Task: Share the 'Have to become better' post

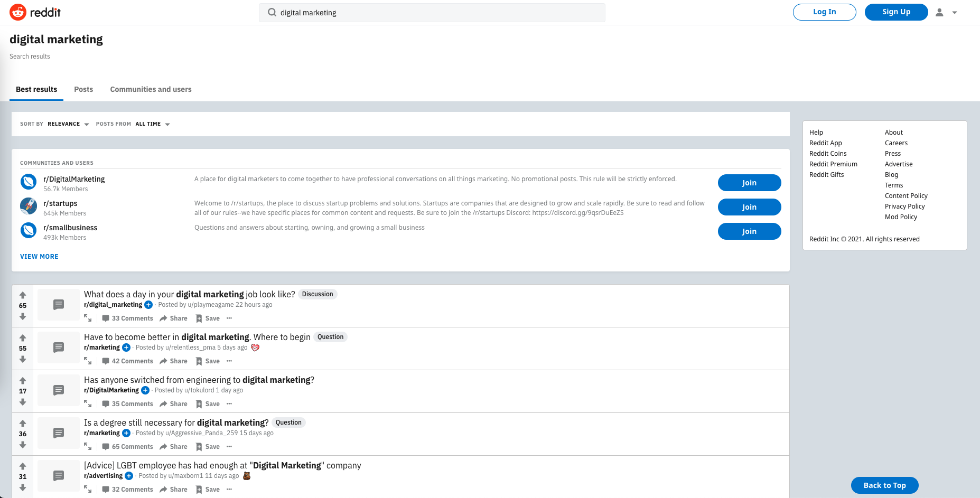Action: click(174, 361)
